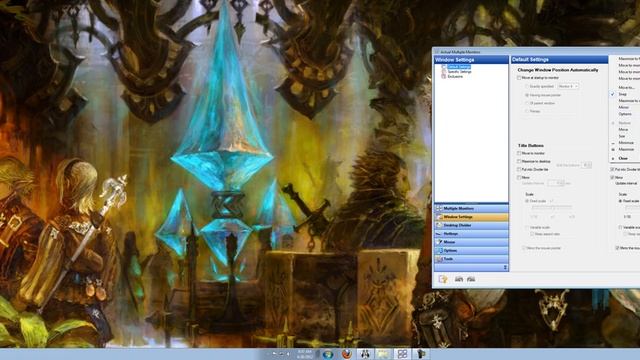Viewport: 640px width, 360px height.
Task: Choose the Exactly specified radio option
Action: click(527, 87)
